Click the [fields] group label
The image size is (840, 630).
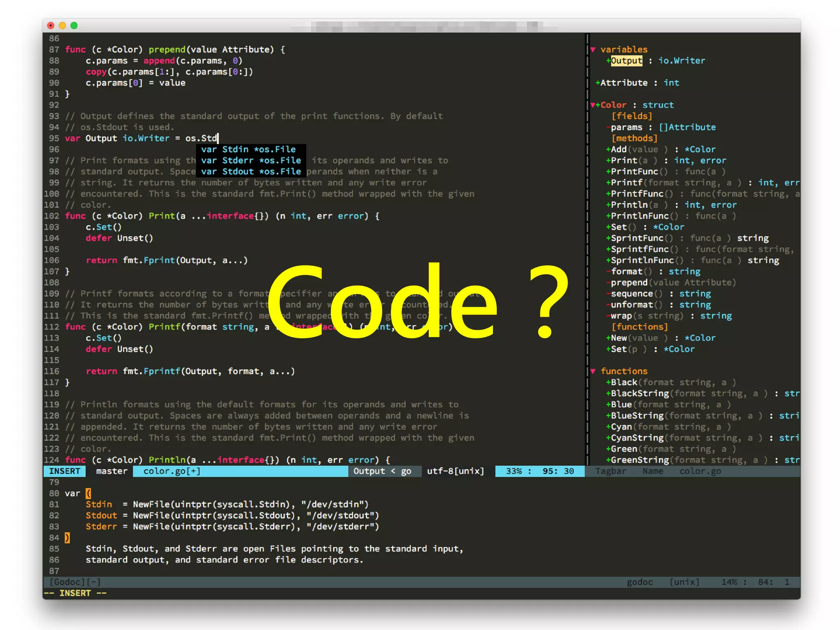coord(632,116)
